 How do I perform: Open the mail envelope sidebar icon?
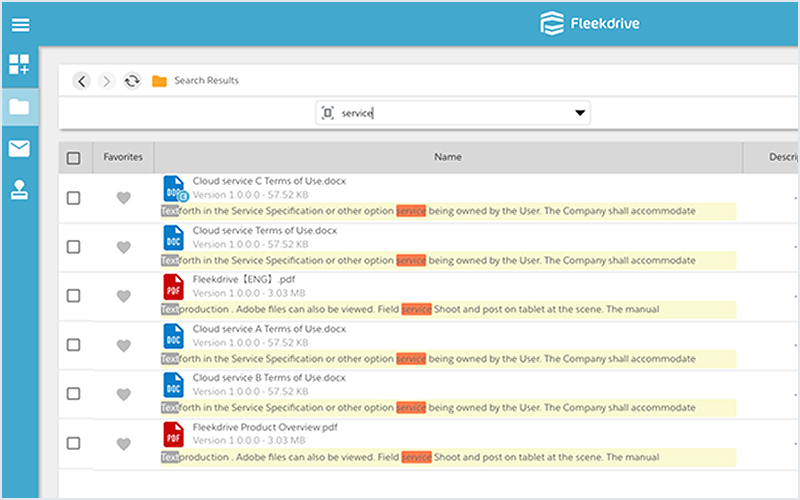tap(19, 148)
